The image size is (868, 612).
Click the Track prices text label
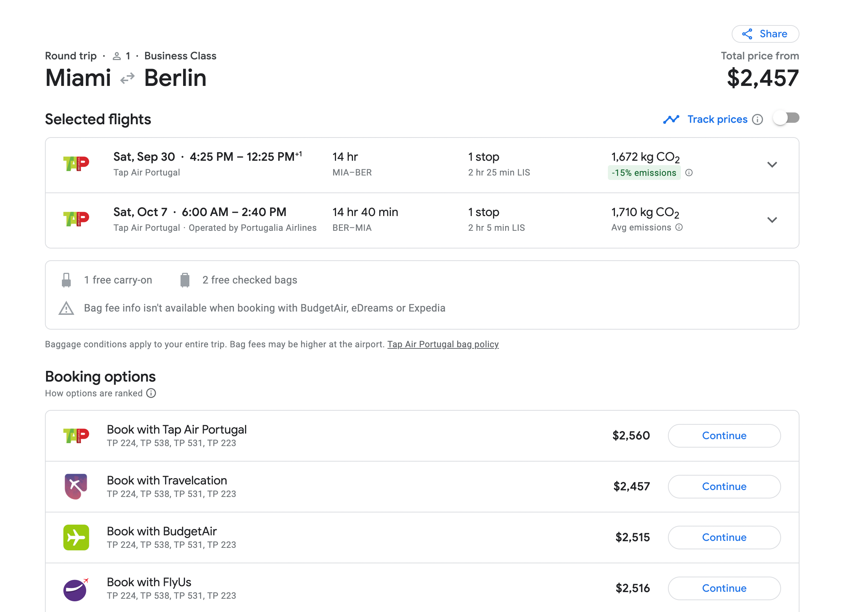tap(717, 119)
